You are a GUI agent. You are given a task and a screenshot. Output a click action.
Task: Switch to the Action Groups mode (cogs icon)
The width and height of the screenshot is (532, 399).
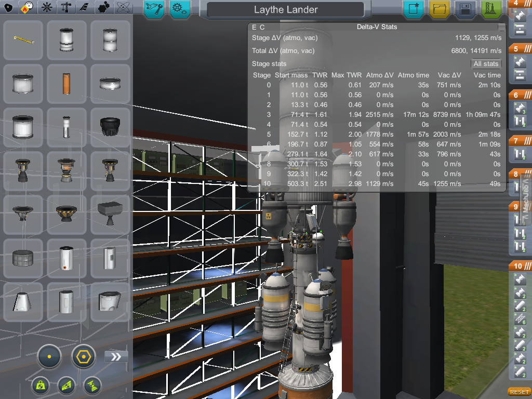(x=179, y=8)
